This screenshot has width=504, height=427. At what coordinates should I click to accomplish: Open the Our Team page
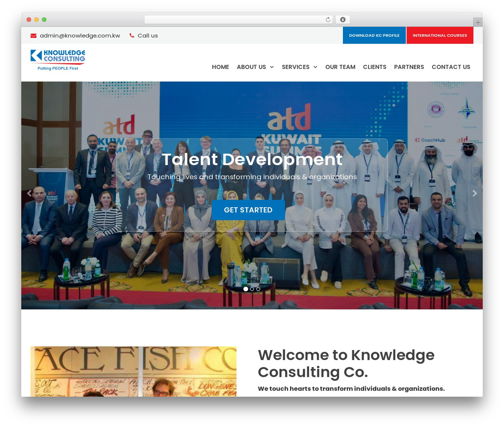point(340,67)
